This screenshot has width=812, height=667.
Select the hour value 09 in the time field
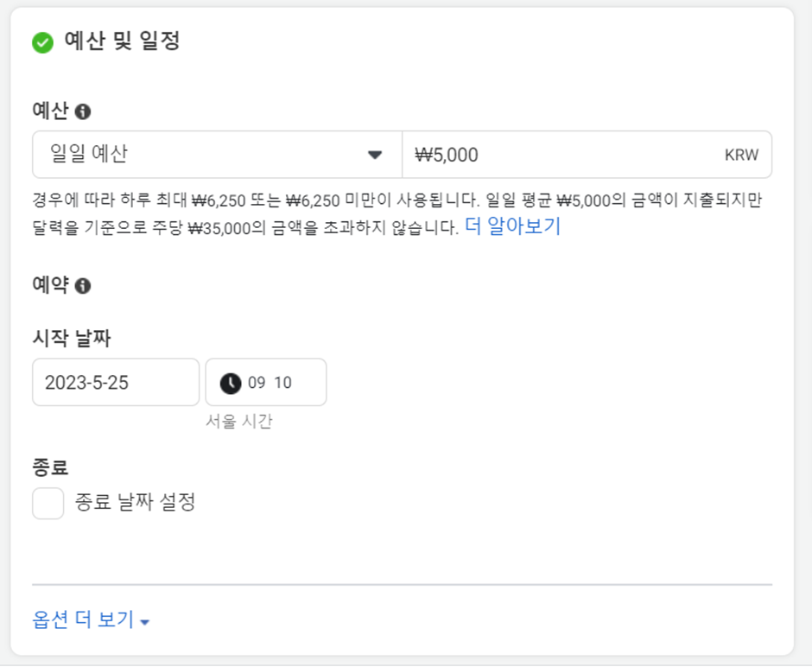pos(257,383)
